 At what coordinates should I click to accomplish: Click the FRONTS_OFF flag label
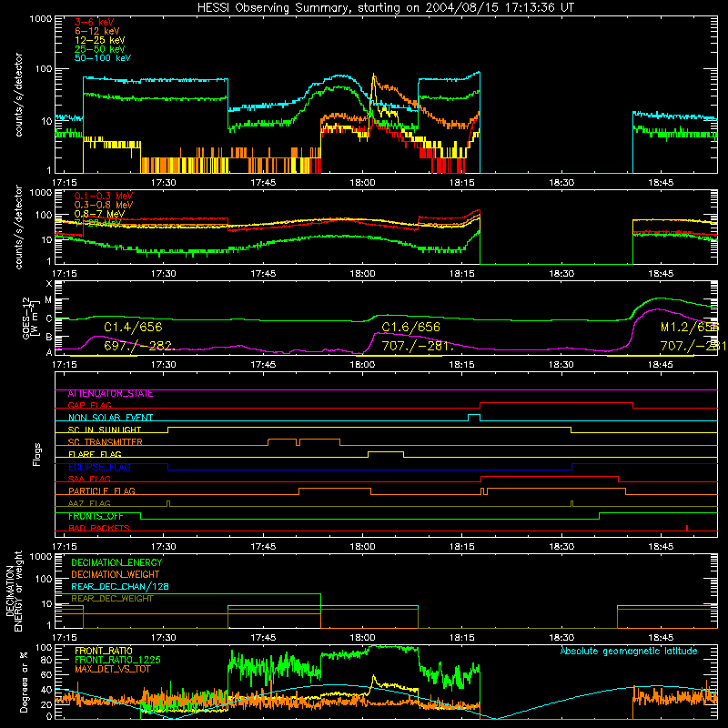click(96, 516)
